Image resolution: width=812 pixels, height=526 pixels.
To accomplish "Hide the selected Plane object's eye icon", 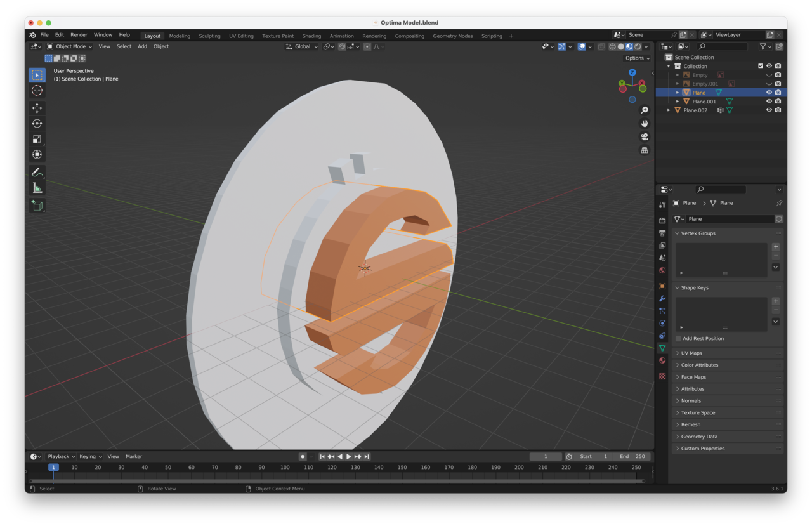I will pyautogui.click(x=769, y=93).
